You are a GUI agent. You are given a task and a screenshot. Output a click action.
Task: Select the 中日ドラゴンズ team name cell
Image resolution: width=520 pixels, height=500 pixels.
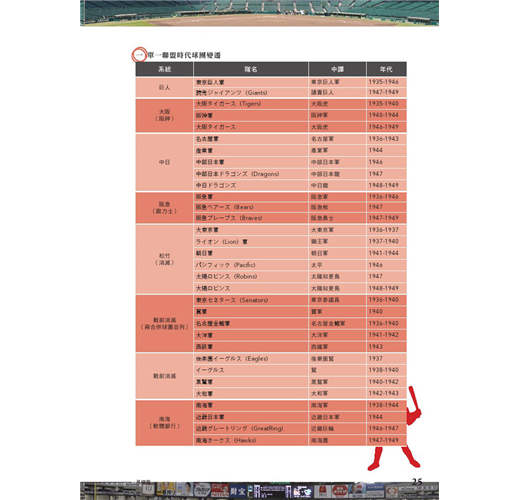251,185
